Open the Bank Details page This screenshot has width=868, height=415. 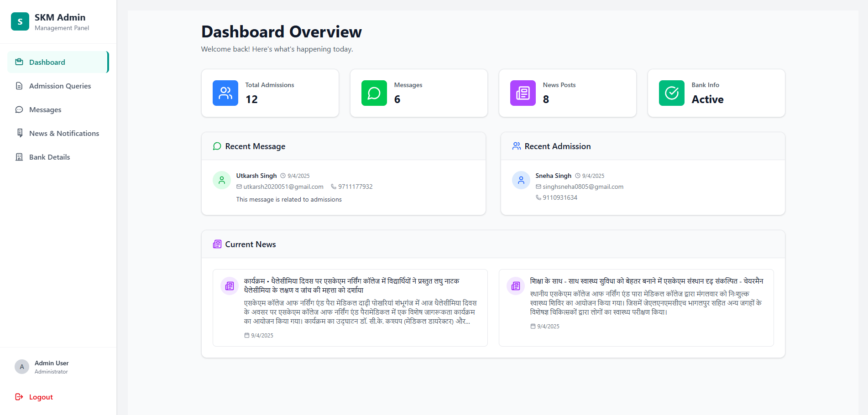pyautogui.click(x=49, y=157)
